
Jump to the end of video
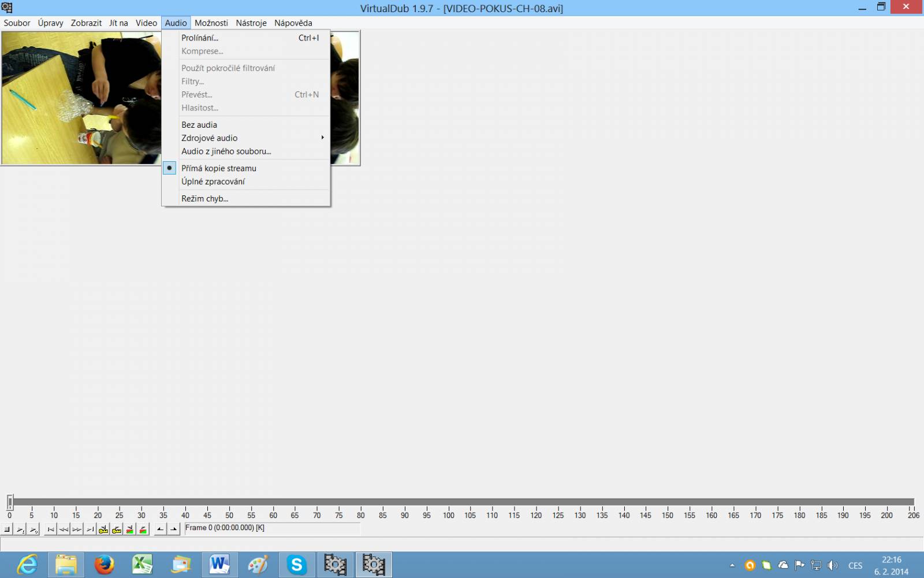pos(91,529)
